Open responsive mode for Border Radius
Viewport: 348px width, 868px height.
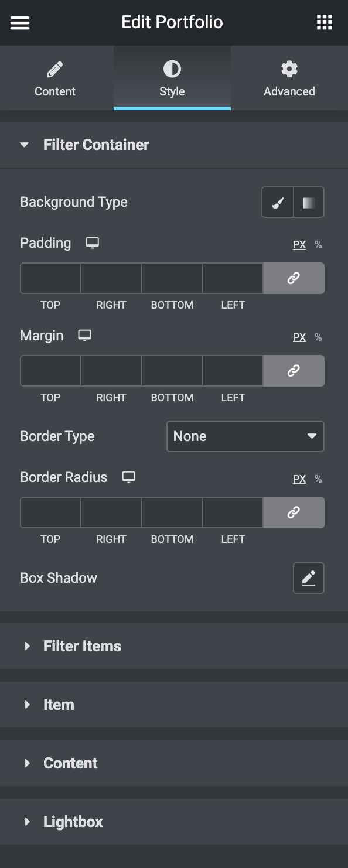click(x=128, y=477)
